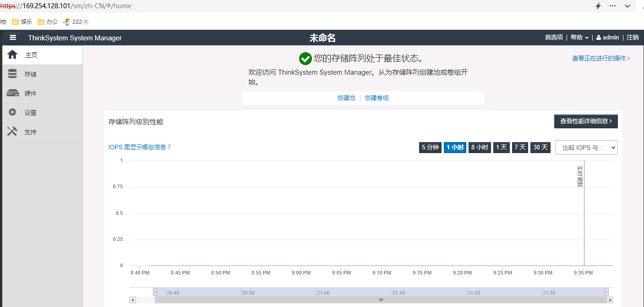Toggle the hamburger navigation menu
This screenshot has width=644, height=307.
point(13,38)
